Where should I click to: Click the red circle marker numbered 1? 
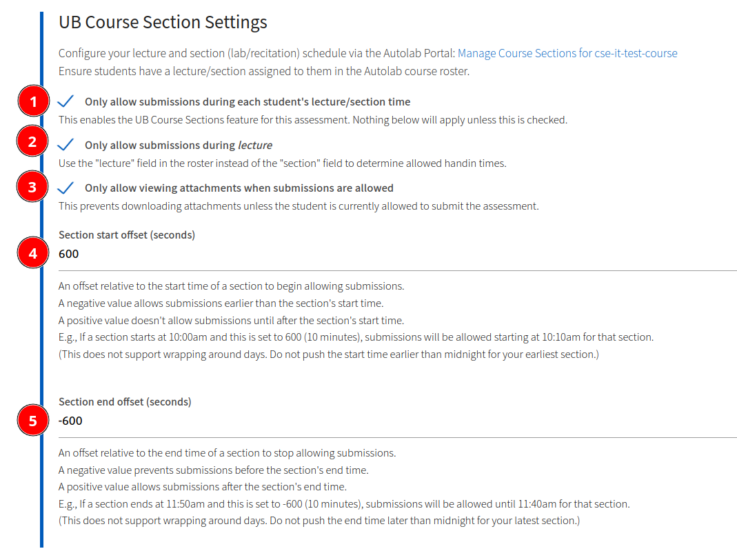pyautogui.click(x=33, y=101)
